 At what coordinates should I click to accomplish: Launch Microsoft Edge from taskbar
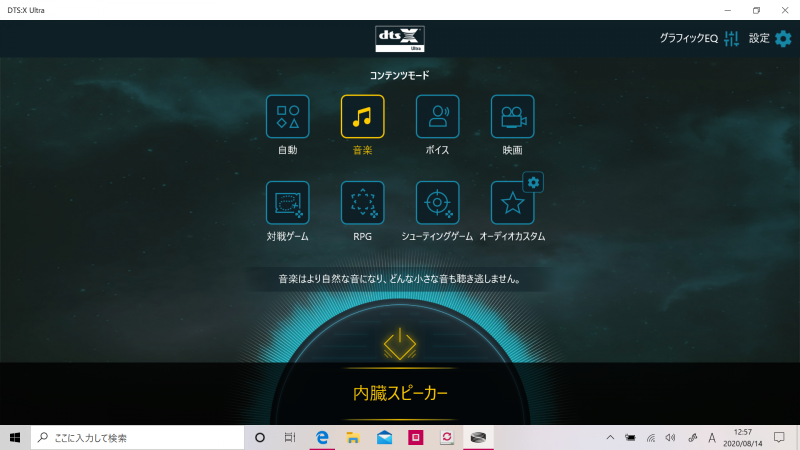pyautogui.click(x=322, y=437)
